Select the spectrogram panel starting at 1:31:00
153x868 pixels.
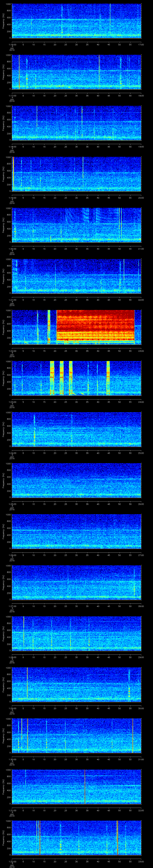pyautogui.click(x=77, y=787)
